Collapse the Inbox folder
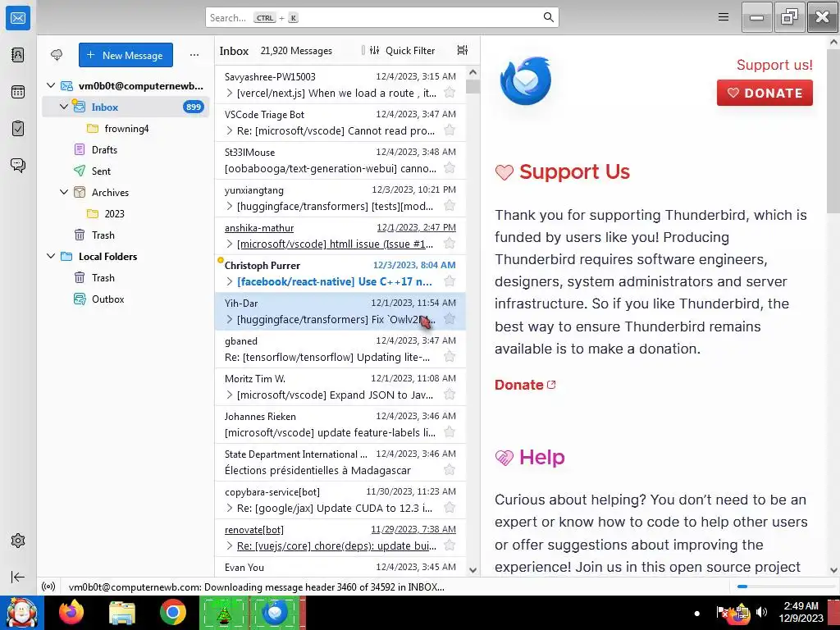Image resolution: width=840 pixels, height=630 pixels. 64,107
